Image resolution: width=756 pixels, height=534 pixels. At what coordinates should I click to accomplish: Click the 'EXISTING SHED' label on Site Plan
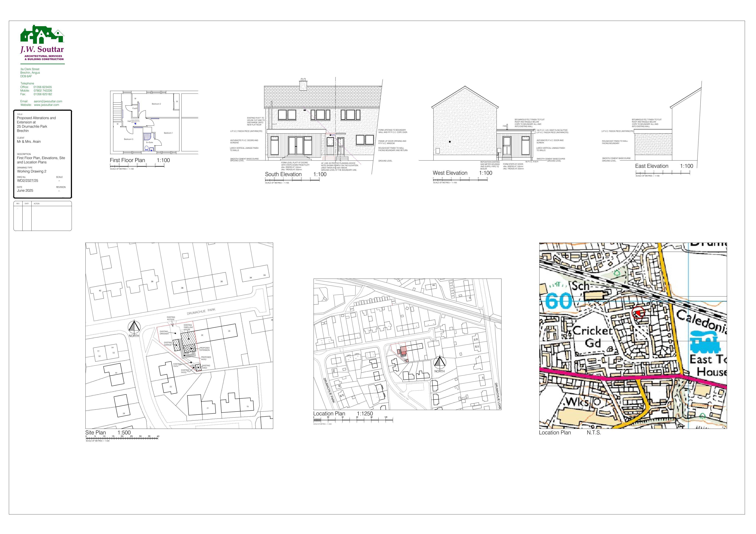pyautogui.click(x=206, y=367)
